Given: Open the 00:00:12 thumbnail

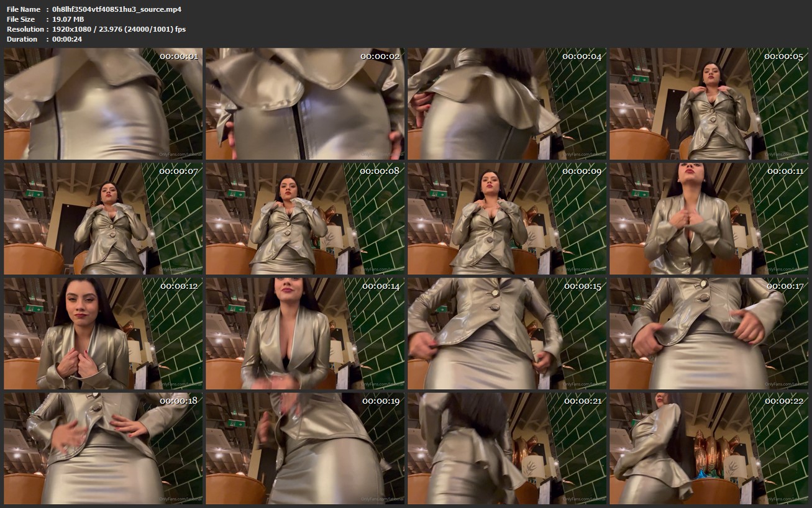Looking at the screenshot, I should coord(103,333).
